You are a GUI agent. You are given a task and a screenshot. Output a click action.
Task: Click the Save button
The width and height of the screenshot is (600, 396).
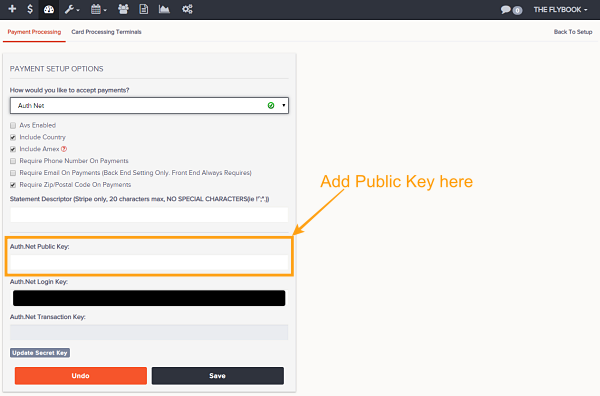click(x=218, y=376)
